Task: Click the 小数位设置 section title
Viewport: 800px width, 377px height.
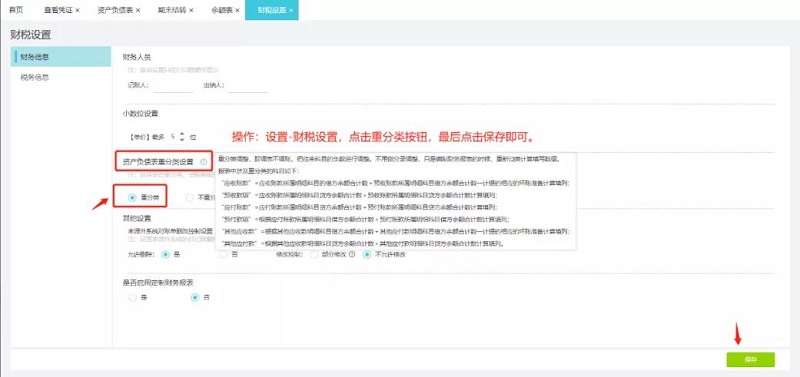Action: click(140, 113)
